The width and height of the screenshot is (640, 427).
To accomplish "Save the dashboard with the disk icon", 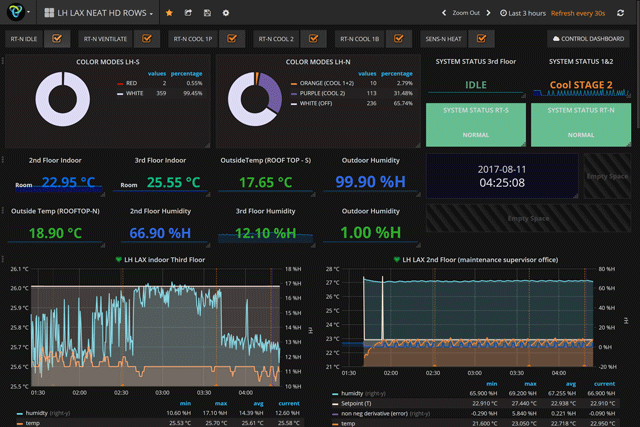I will (207, 14).
